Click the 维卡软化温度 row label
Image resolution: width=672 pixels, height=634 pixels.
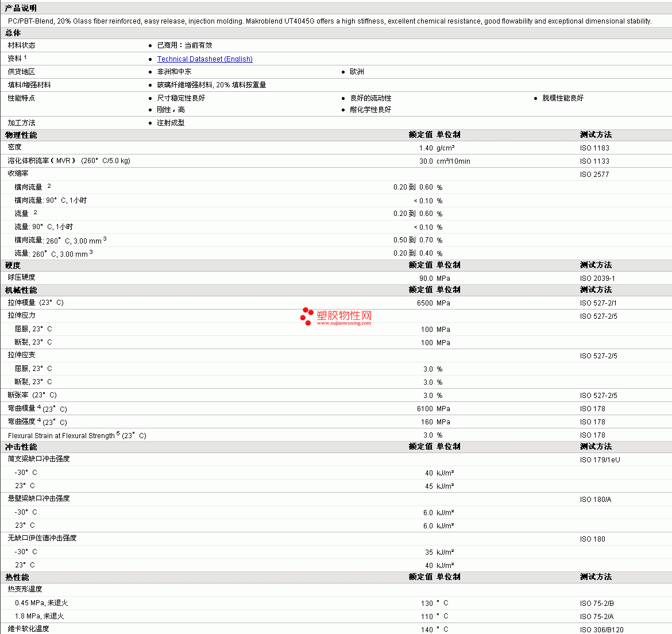pyautogui.click(x=28, y=629)
